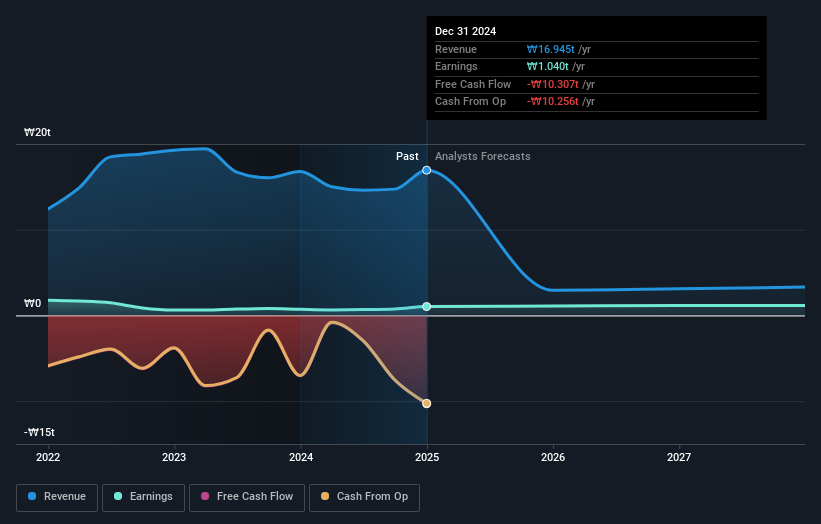This screenshot has height=524, width=821.
Task: Toggle the Free Cash Flow legend series
Action: [247, 497]
